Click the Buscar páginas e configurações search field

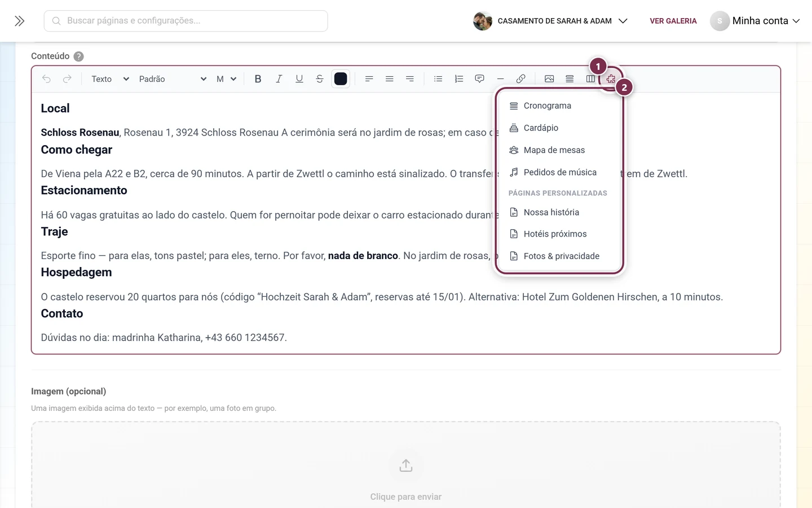186,21
